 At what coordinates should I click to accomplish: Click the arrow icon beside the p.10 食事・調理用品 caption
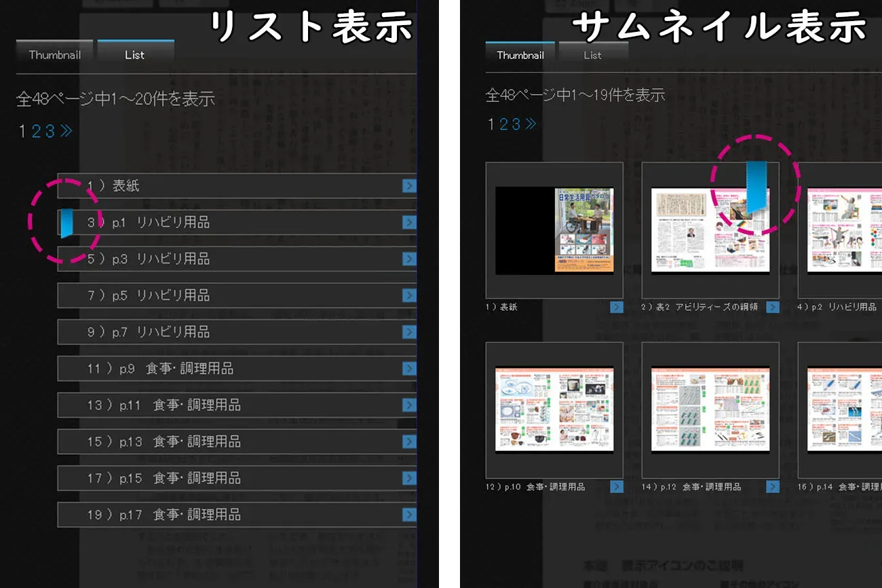616,487
